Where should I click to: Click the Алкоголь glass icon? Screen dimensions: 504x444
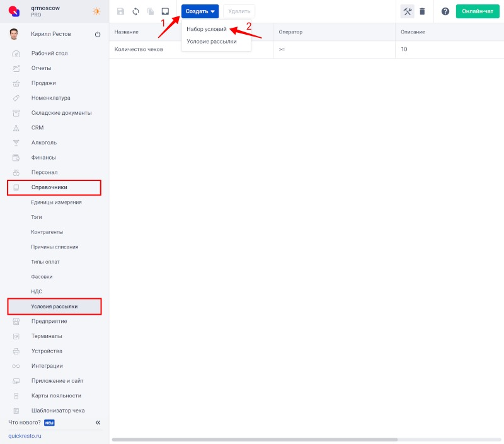(x=16, y=143)
